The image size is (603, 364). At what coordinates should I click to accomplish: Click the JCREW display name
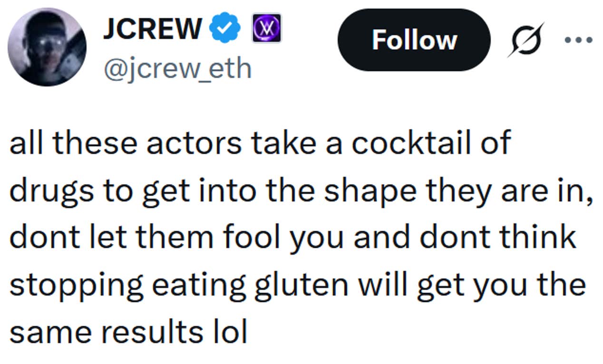pos(152,28)
